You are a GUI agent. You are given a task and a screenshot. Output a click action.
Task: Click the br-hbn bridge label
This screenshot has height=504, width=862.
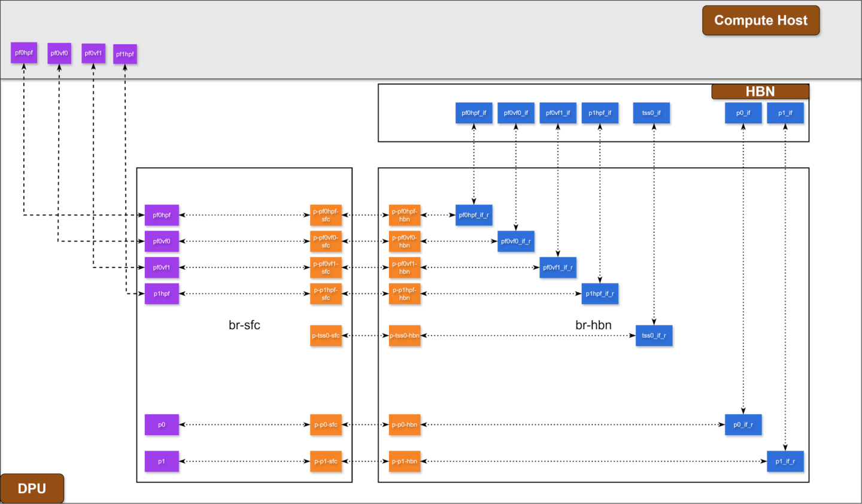point(593,325)
